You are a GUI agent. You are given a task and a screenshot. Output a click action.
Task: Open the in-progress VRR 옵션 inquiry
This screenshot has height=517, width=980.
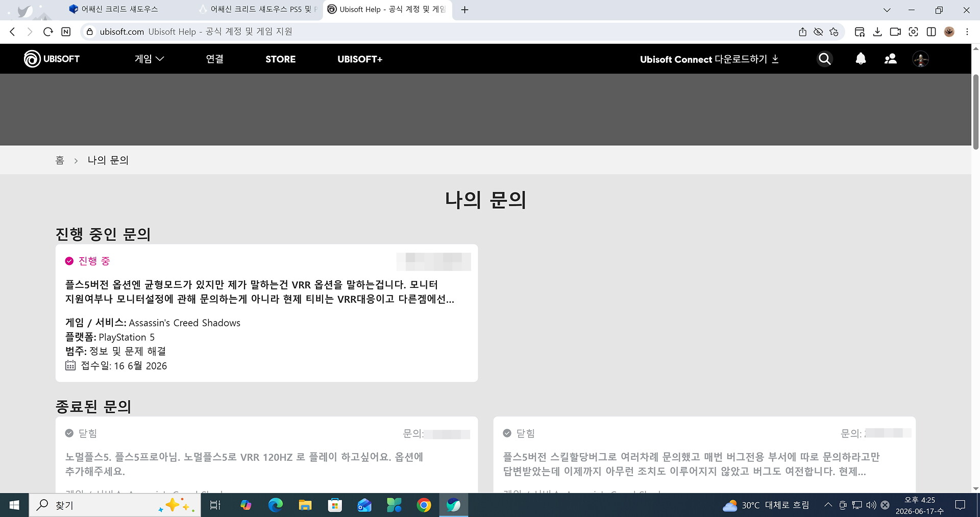pyautogui.click(x=266, y=313)
